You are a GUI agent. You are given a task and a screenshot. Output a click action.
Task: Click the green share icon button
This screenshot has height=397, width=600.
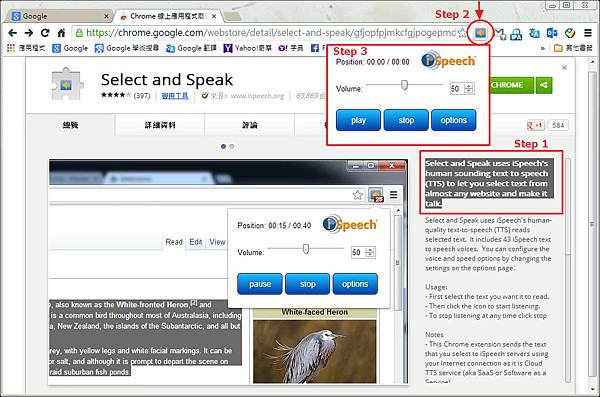pyautogui.click(x=544, y=85)
